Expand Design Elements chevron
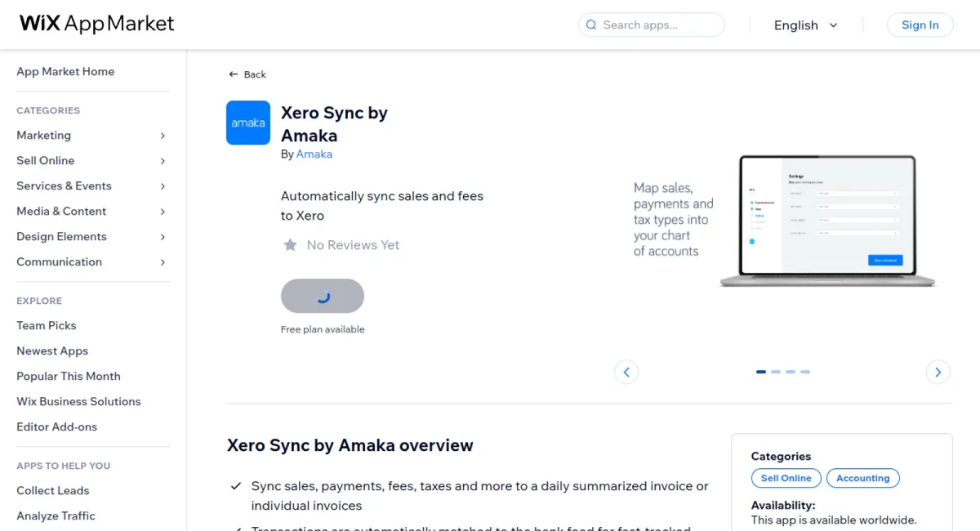The height and width of the screenshot is (531, 980). (163, 237)
